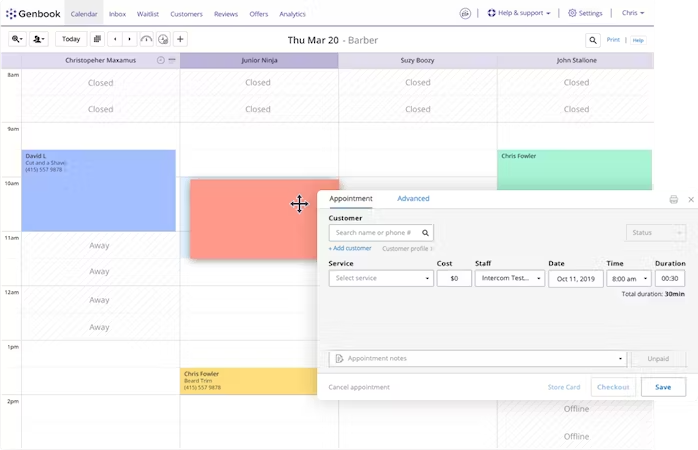The image size is (698, 450).
Task: Print the appointment using printer icon
Action: tap(674, 199)
